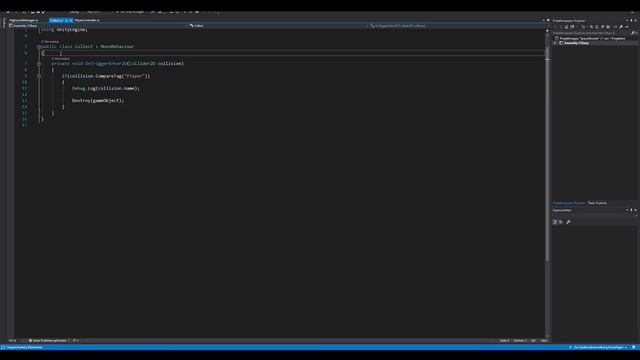Auto-hide the Solution Explorer panel
Viewport: 640px width, 360px height.
631,20
